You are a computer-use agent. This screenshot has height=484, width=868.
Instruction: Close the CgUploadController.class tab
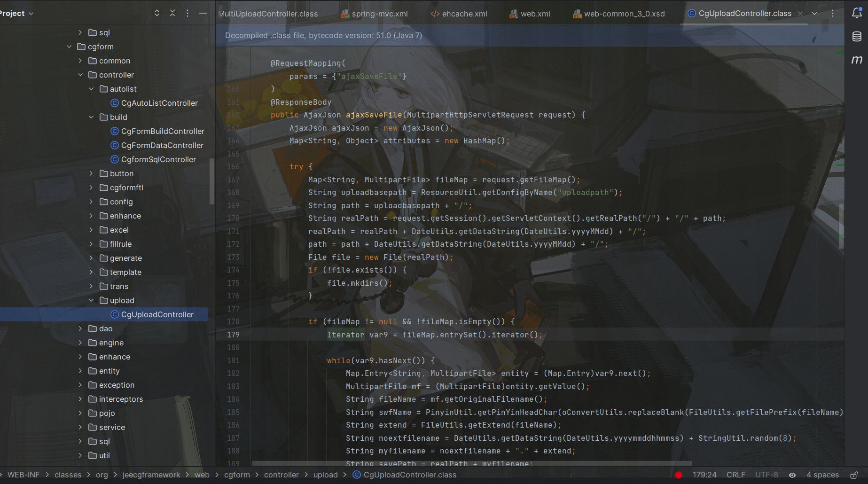point(800,14)
